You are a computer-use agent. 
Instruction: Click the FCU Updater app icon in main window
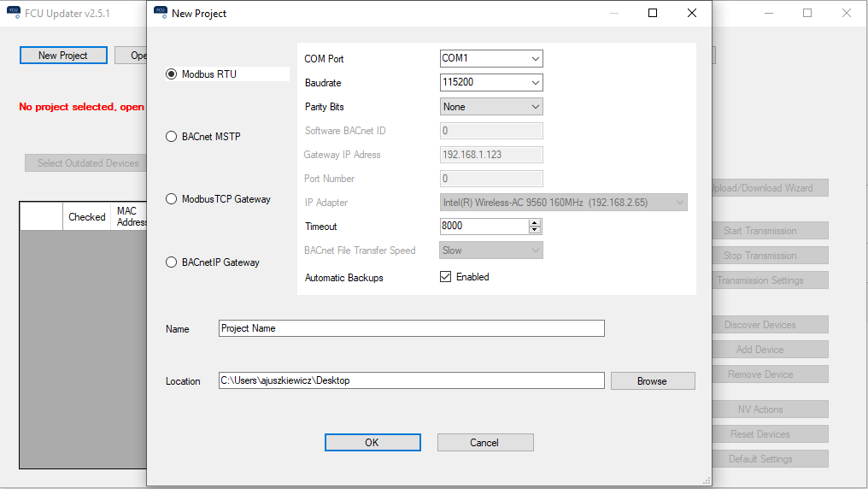click(12, 13)
